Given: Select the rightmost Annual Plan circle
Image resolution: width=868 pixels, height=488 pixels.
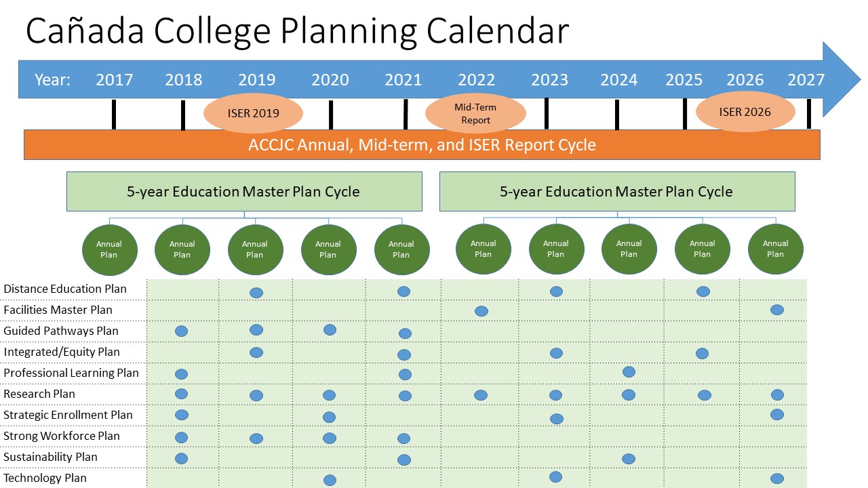Looking at the screenshot, I should 775,249.
